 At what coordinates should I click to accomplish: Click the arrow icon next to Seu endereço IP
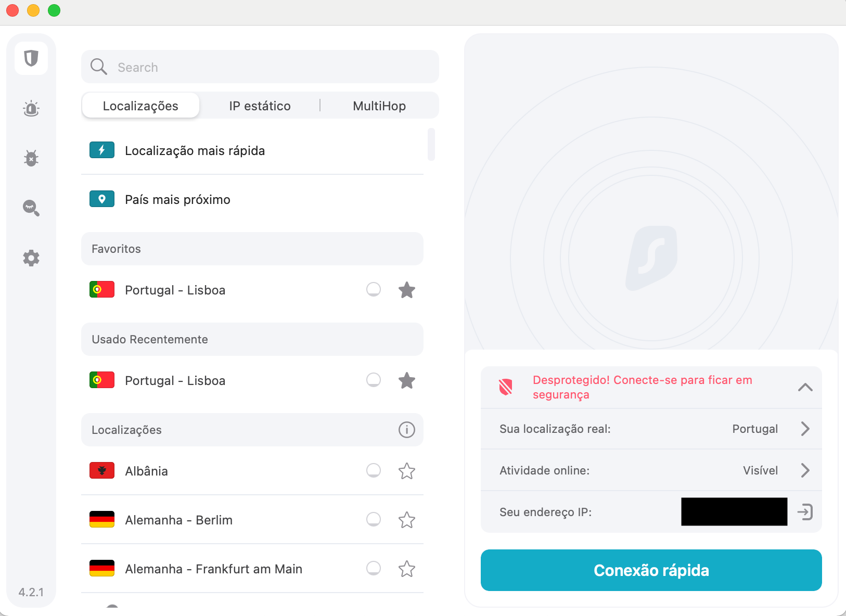tap(805, 512)
